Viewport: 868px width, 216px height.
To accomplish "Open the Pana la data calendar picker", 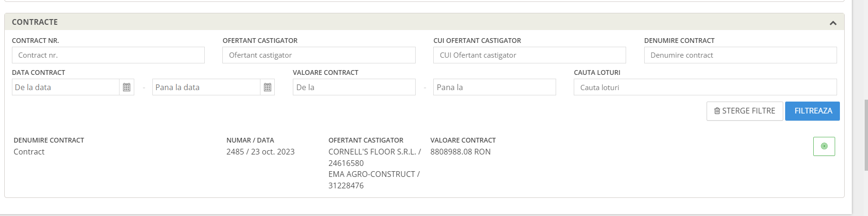I will [x=268, y=87].
